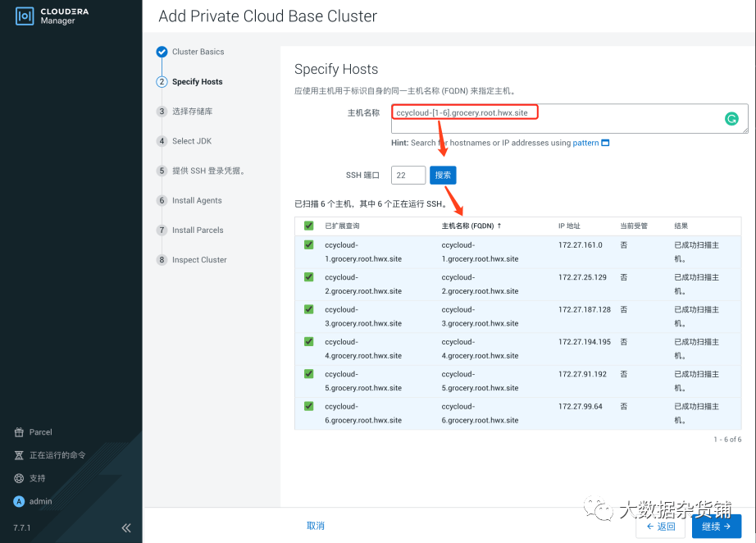Image resolution: width=756 pixels, height=543 pixels.
Task: Uncheck host ccycloud-1.grocery.root.hwx.site
Action: 309,245
